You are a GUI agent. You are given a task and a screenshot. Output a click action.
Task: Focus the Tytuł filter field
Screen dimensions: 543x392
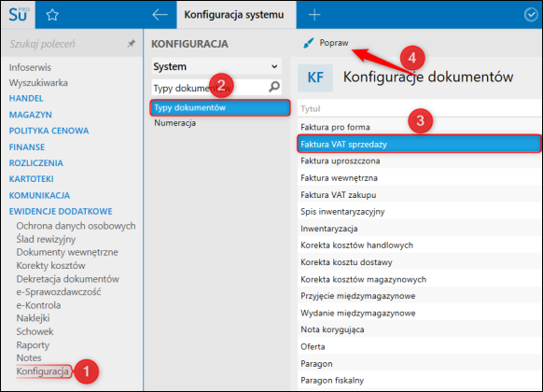[x=419, y=109]
